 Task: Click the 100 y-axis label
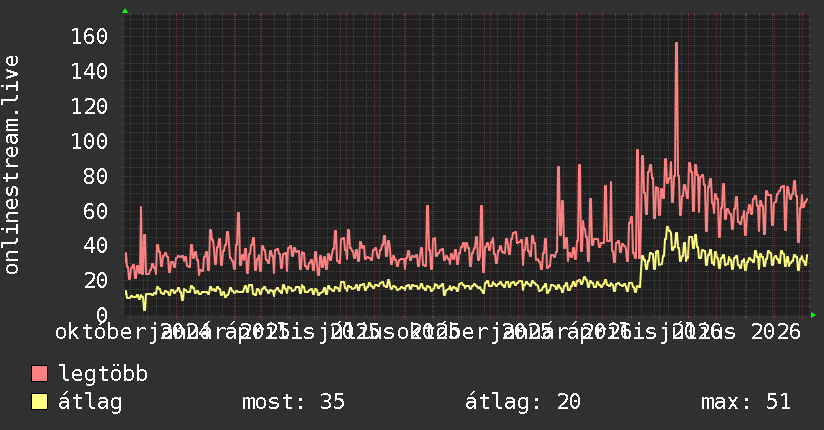pyautogui.click(x=89, y=141)
